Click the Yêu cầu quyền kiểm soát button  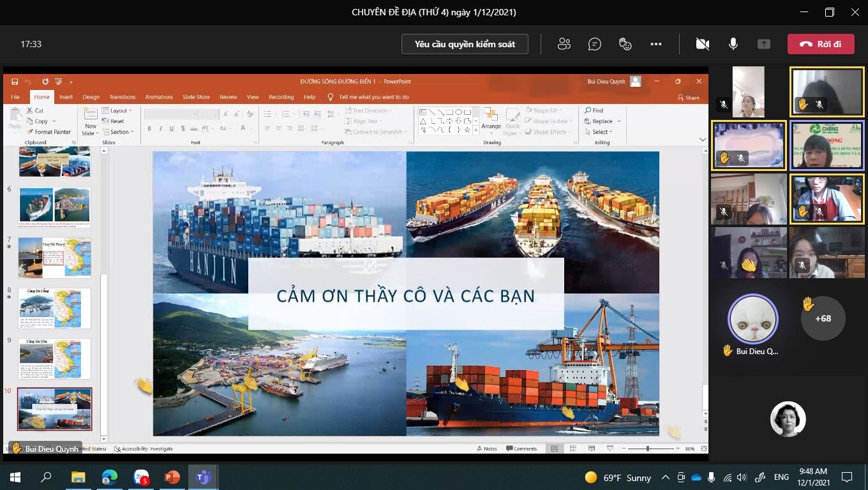(x=464, y=44)
